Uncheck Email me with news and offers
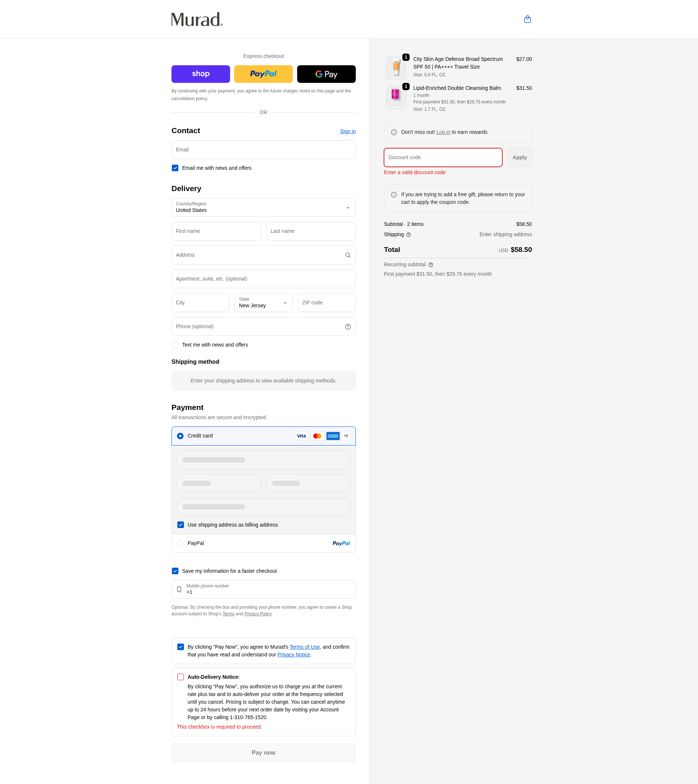This screenshot has height=784, width=698. tap(175, 168)
